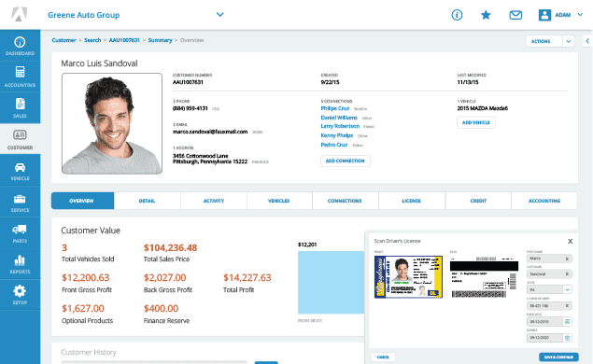Open the Dashboard from the sidebar
The width and height of the screenshot is (593, 364).
pyautogui.click(x=20, y=46)
